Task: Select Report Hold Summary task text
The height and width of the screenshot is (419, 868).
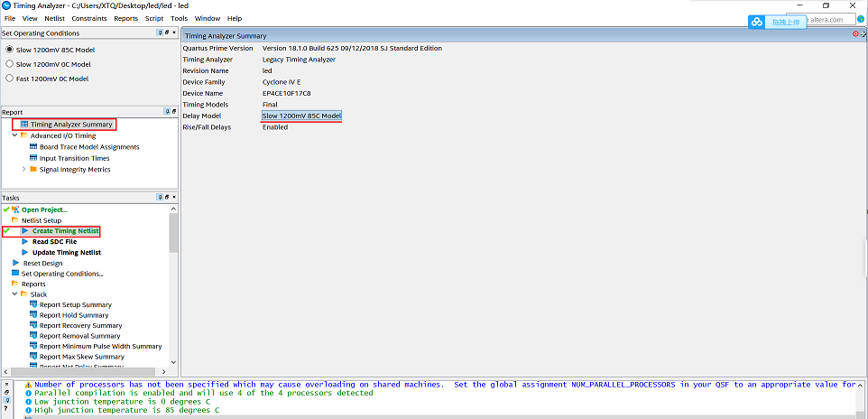Action: pos(73,315)
